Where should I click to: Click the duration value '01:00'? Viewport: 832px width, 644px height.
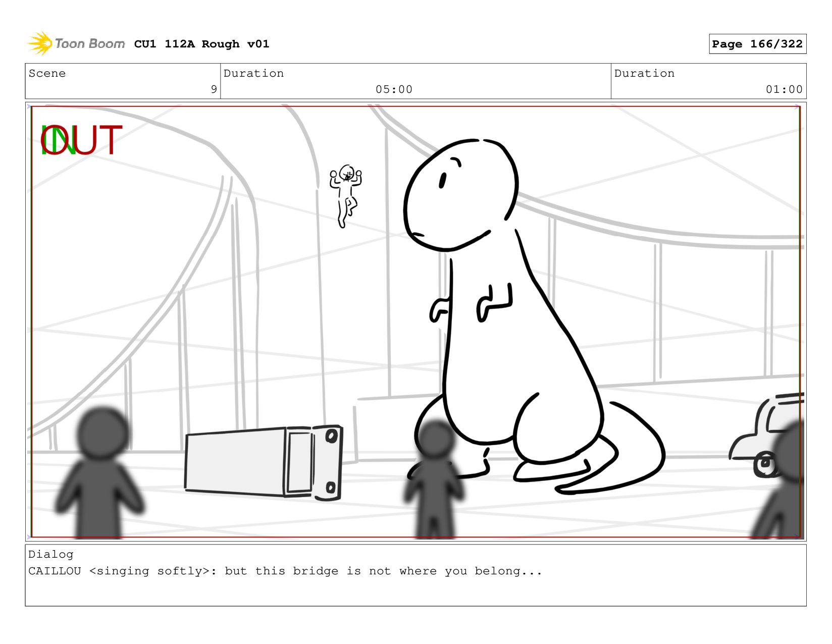(784, 89)
